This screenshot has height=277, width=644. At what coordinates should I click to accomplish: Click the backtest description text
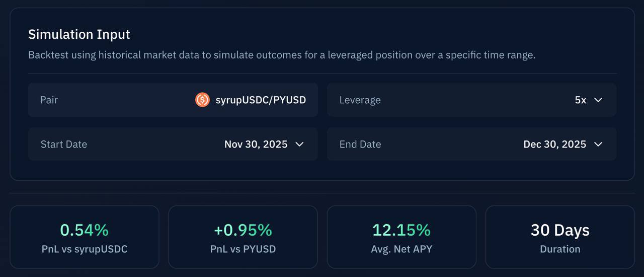[282, 55]
